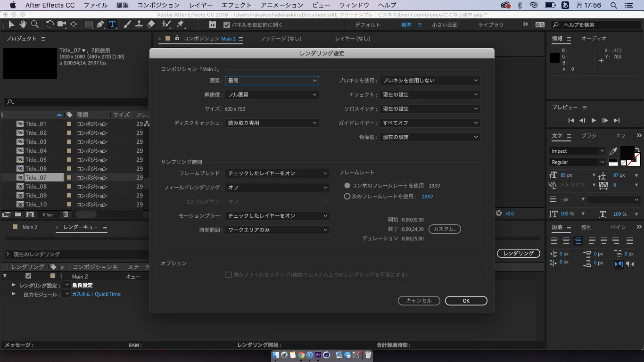Open the カスタム: QuickTime output module link
644x362 pixels.
96,294
